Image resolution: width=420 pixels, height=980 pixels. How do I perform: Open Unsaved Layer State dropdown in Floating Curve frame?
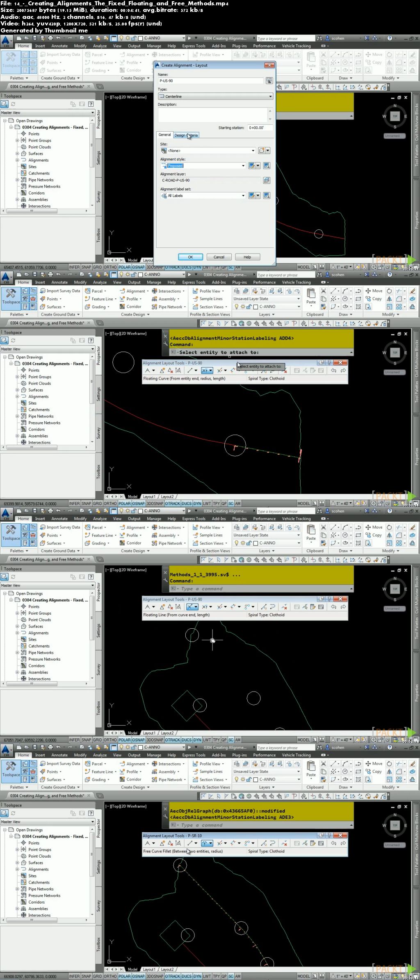(267, 299)
